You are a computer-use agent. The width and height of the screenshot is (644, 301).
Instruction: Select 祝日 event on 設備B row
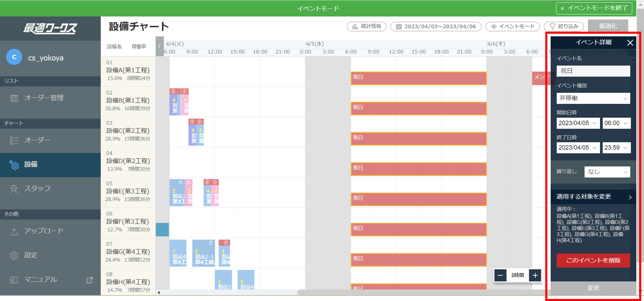(419, 109)
